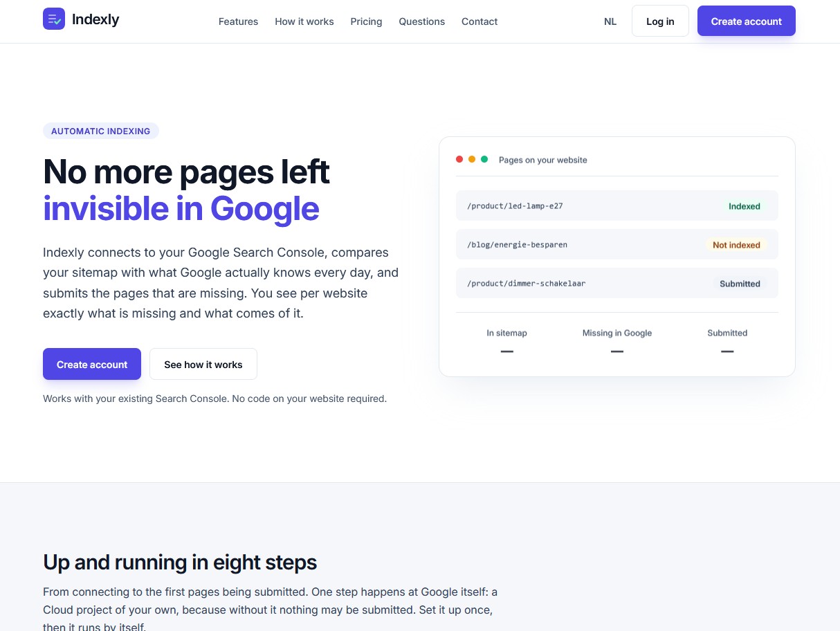The image size is (840, 631).
Task: Click the Submitted status badge
Action: [740, 284]
